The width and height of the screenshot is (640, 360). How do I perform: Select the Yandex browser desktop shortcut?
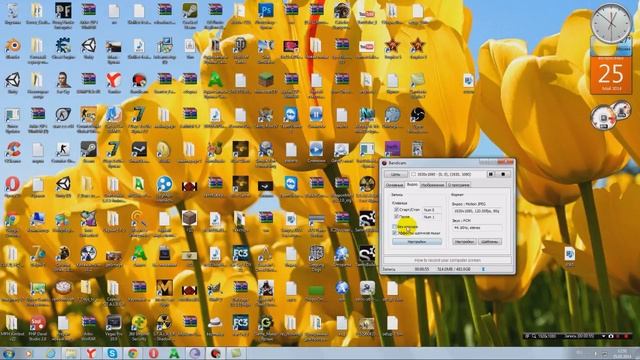click(x=113, y=80)
